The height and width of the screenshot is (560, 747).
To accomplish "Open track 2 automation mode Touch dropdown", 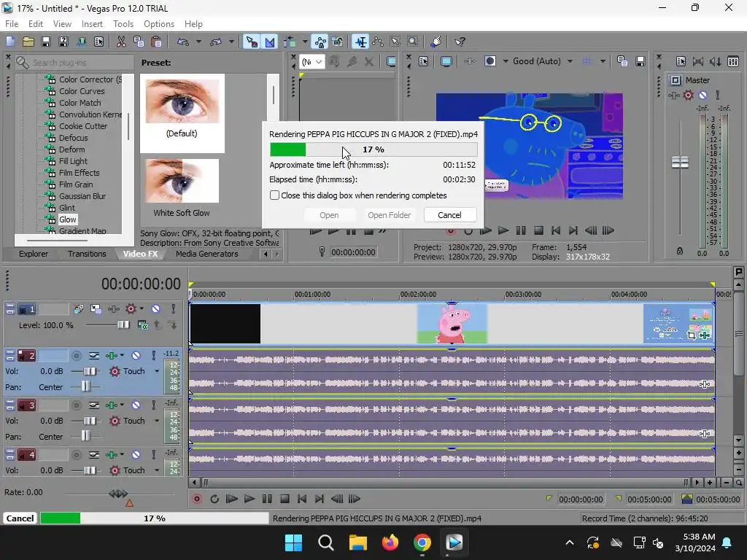I will [x=157, y=371].
